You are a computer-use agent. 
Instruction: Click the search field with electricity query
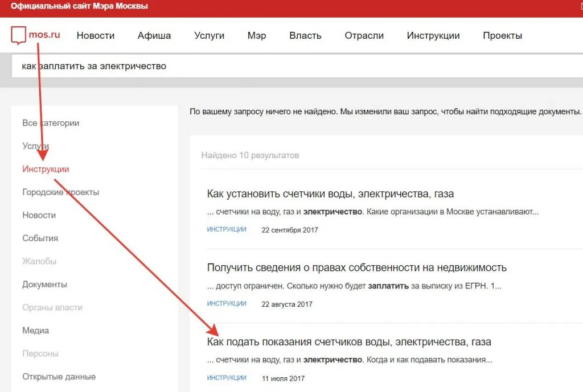(x=285, y=66)
